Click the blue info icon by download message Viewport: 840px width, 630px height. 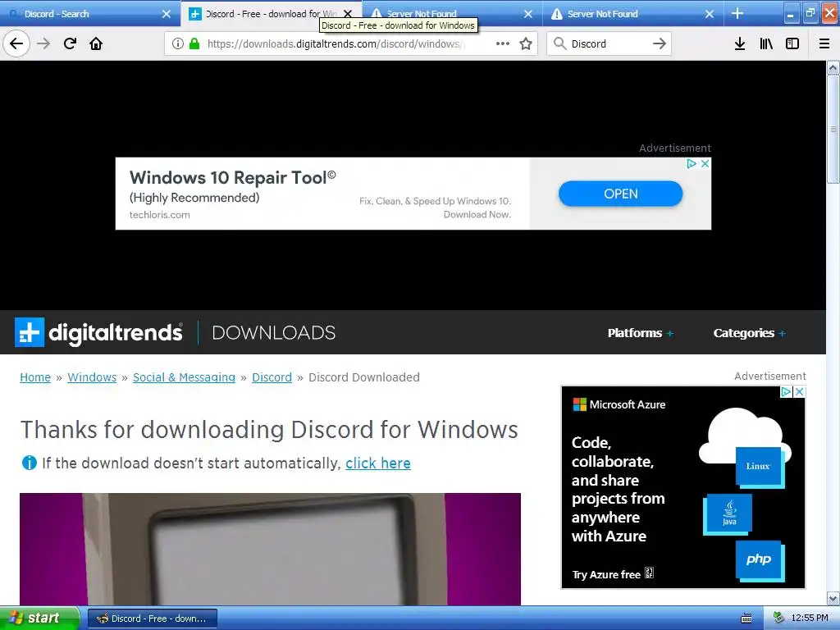coord(29,463)
